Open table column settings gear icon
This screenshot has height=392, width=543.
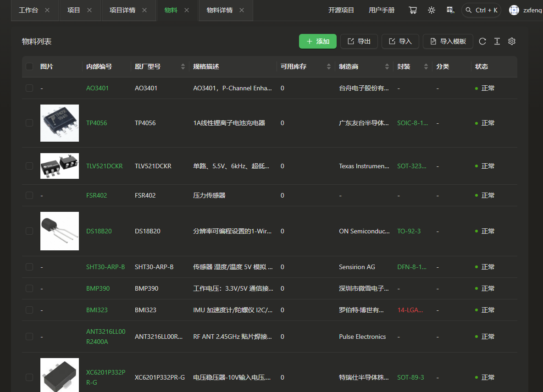[x=512, y=41]
